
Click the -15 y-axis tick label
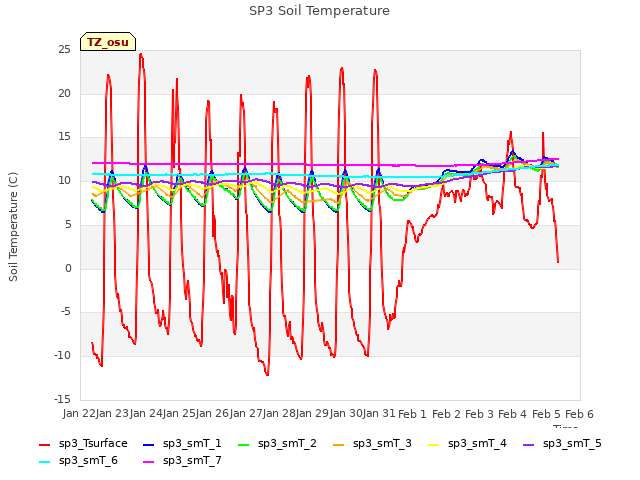tap(62, 399)
